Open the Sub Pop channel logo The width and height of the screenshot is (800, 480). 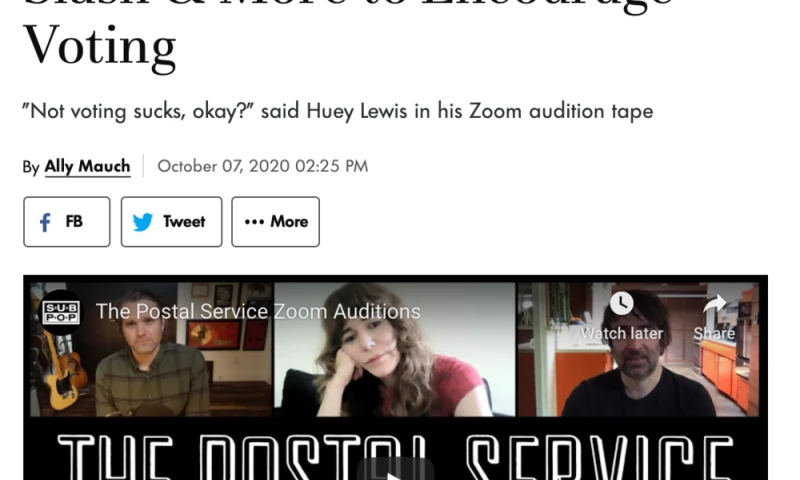click(x=61, y=309)
